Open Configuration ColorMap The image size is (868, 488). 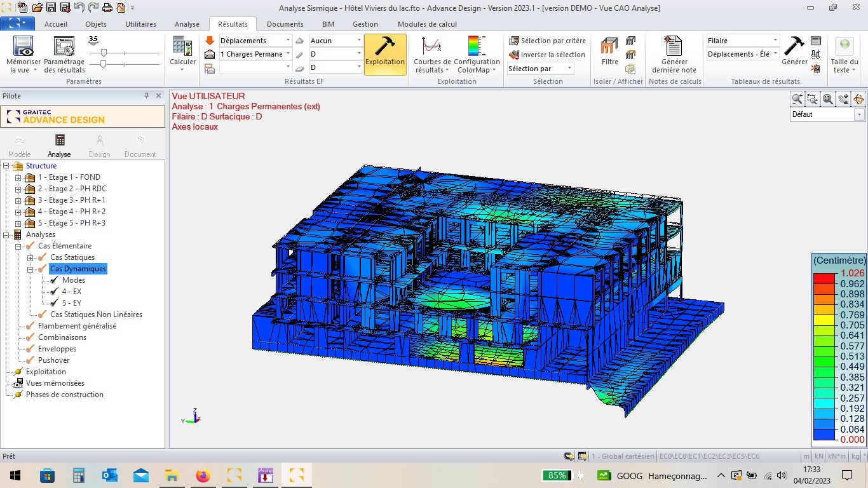coord(477,46)
